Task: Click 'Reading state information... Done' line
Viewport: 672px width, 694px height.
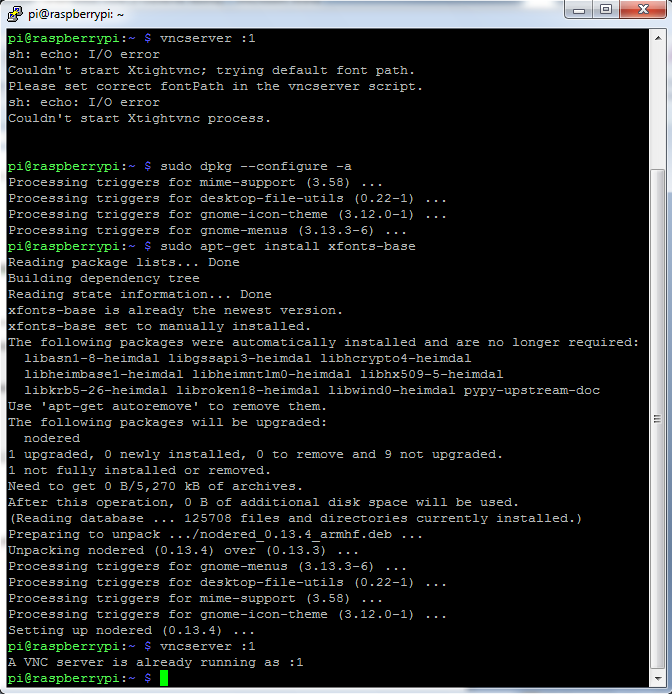Action: tap(139, 294)
